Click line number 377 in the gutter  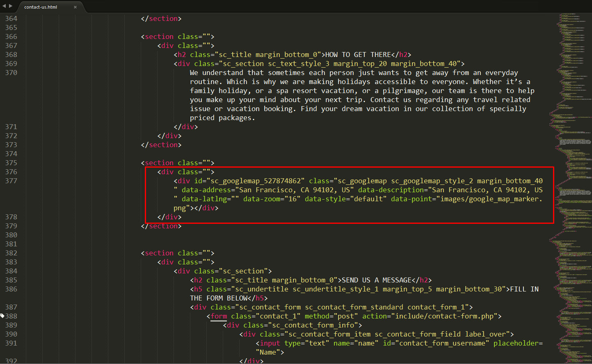(x=11, y=181)
